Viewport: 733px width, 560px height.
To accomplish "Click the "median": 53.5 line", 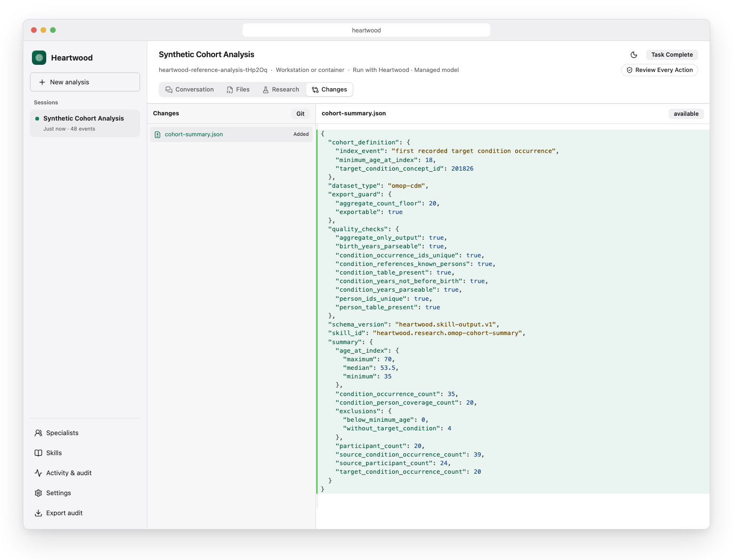I will 371,368.
